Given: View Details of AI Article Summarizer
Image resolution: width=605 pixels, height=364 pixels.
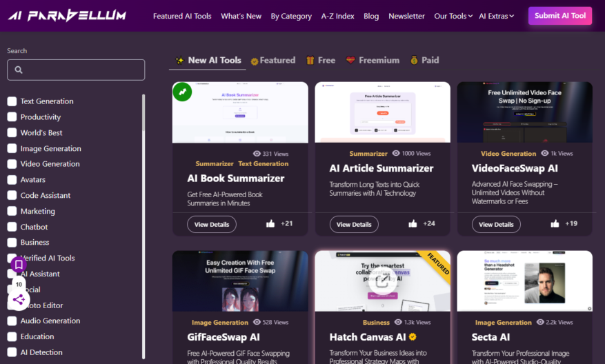Looking at the screenshot, I should pos(354,225).
